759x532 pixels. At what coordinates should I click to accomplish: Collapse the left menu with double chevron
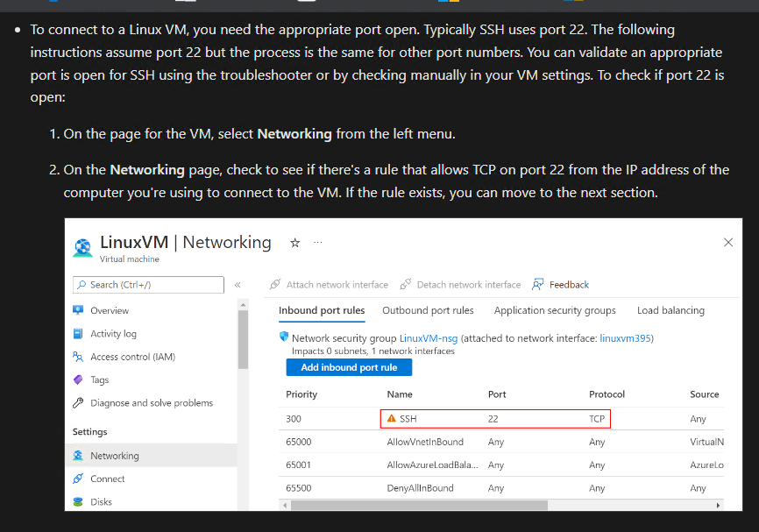(x=238, y=285)
